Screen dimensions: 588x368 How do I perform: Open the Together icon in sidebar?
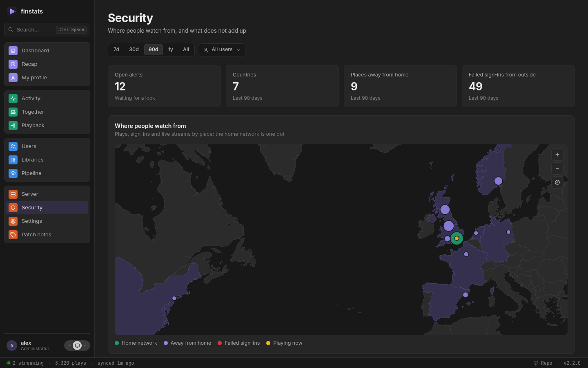point(13,112)
